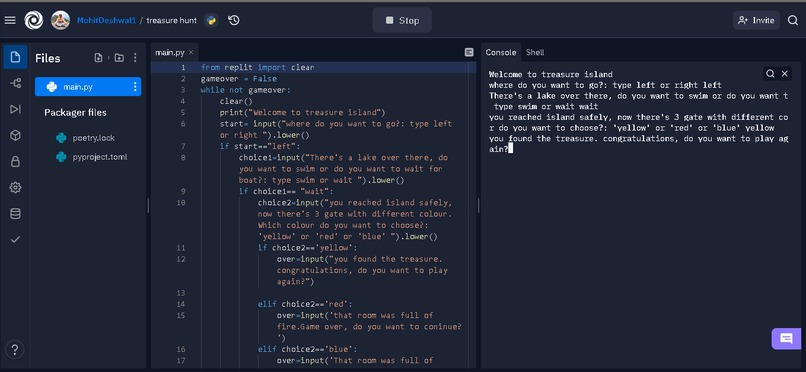The image size is (806, 372).
Task: Open the main.py file options menu
Action: pos(136,87)
